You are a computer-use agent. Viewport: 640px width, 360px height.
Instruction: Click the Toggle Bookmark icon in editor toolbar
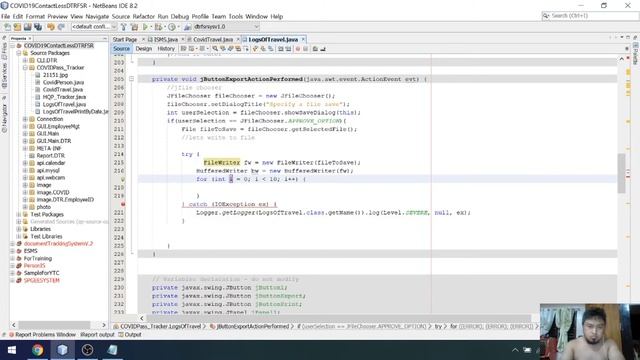[x=271, y=49]
